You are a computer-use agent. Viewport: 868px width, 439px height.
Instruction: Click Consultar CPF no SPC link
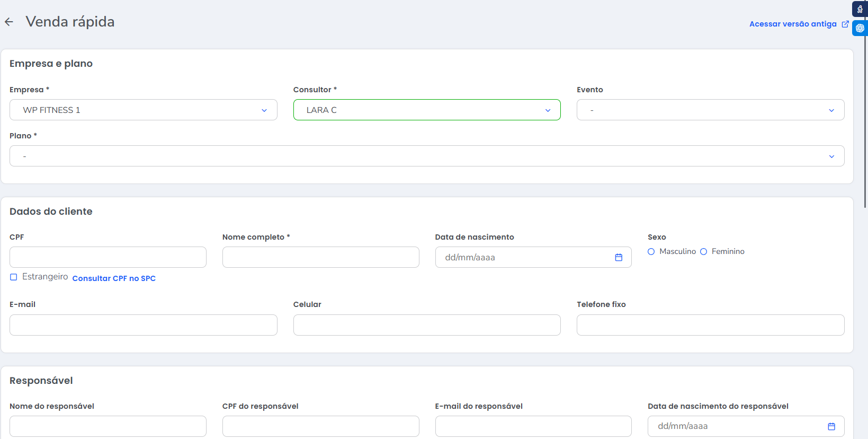[x=114, y=278]
